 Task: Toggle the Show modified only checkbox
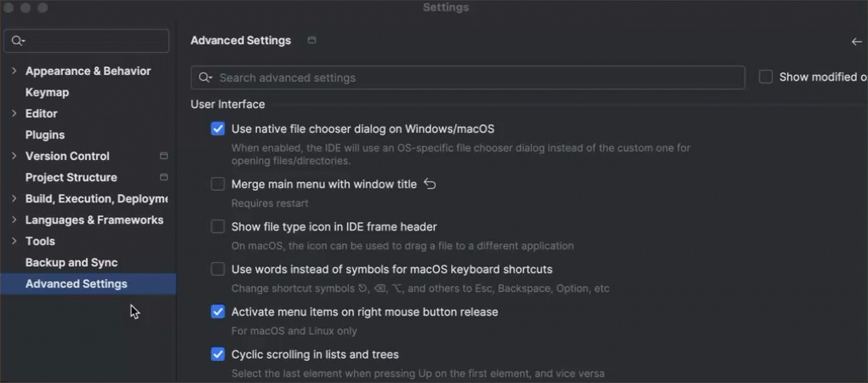(766, 77)
